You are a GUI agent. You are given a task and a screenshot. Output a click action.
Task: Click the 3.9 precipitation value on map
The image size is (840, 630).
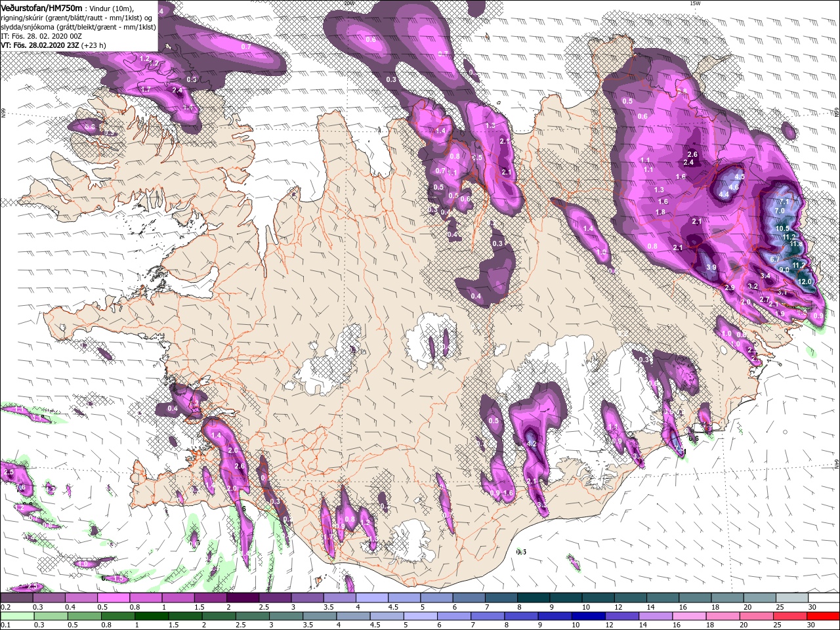pyautogui.click(x=711, y=268)
